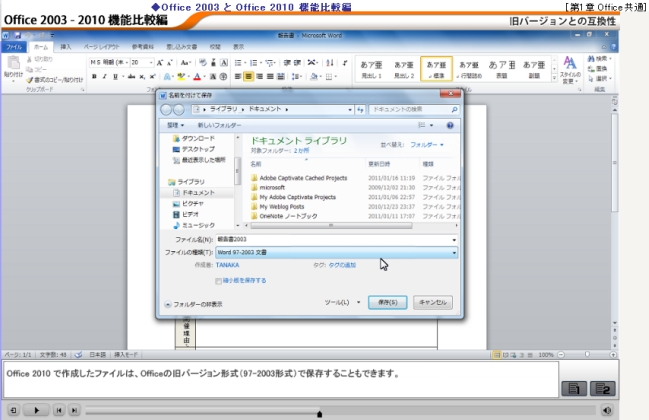Switch to the Mailings ribbon tab
Screen dimensions: 649x420
pos(182,47)
